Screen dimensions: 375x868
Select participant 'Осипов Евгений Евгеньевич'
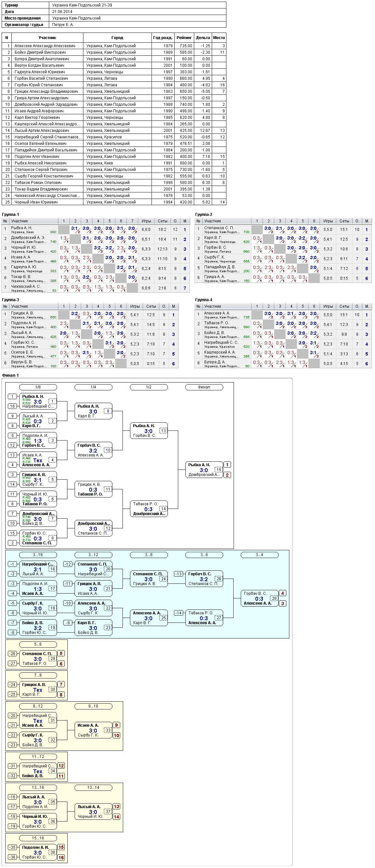pos(40,144)
